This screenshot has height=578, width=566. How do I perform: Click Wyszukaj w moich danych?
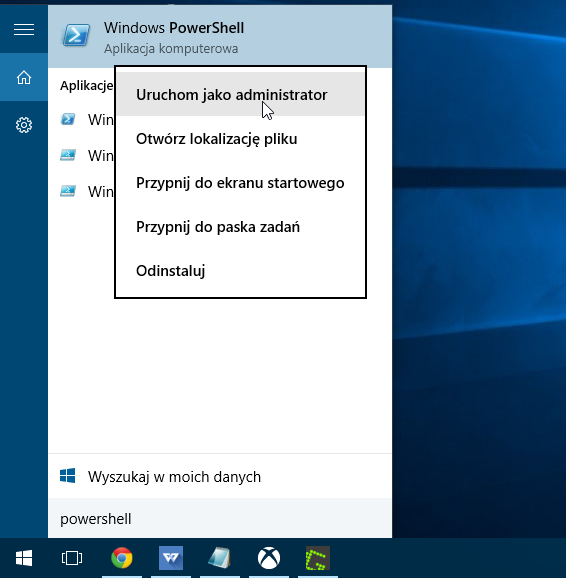click(220, 477)
